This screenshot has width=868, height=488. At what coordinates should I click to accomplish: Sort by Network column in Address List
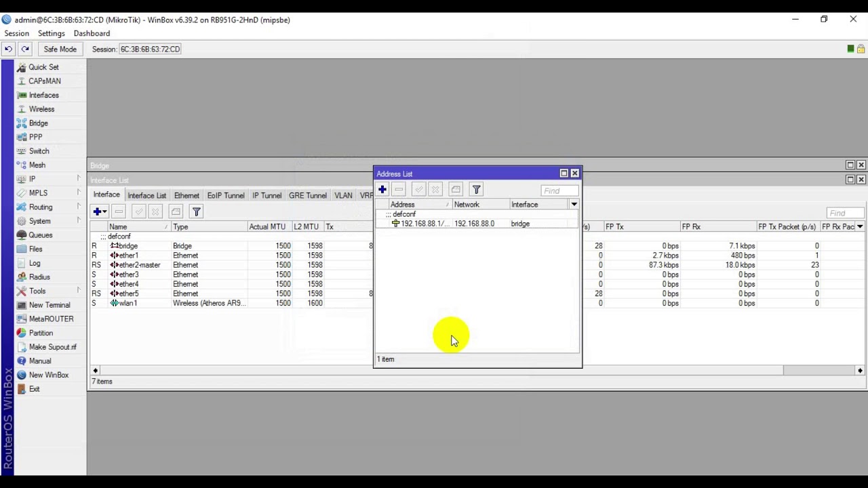click(x=481, y=205)
